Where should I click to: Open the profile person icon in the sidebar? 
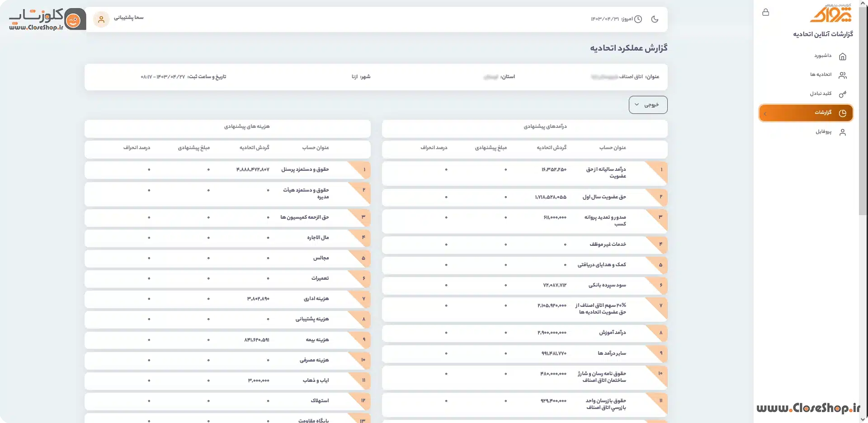pos(843,132)
